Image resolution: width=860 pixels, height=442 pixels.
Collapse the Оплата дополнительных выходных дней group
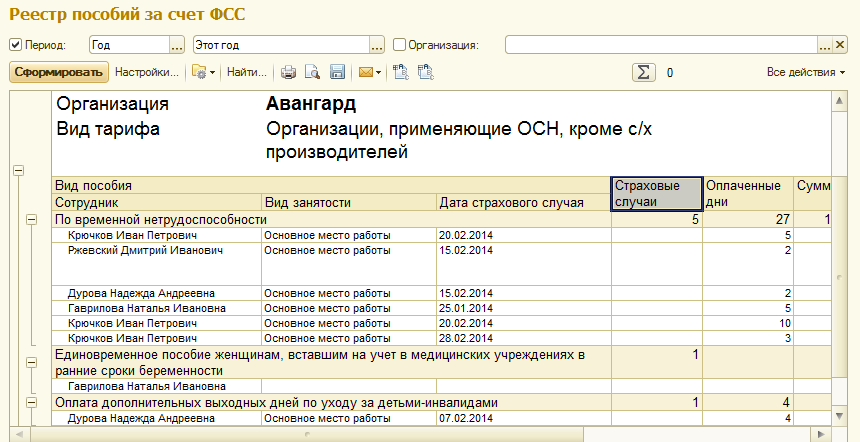(32, 403)
